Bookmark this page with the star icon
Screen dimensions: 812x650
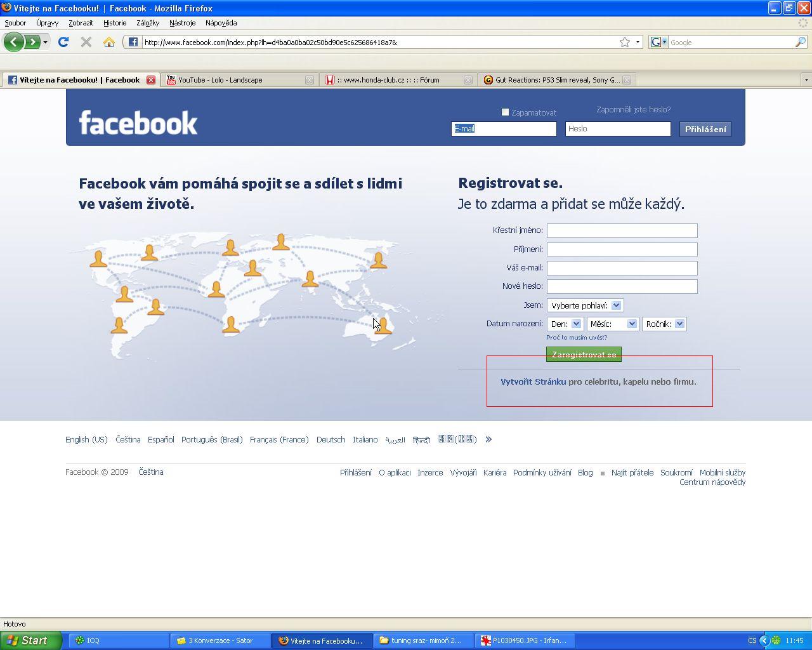(x=625, y=43)
